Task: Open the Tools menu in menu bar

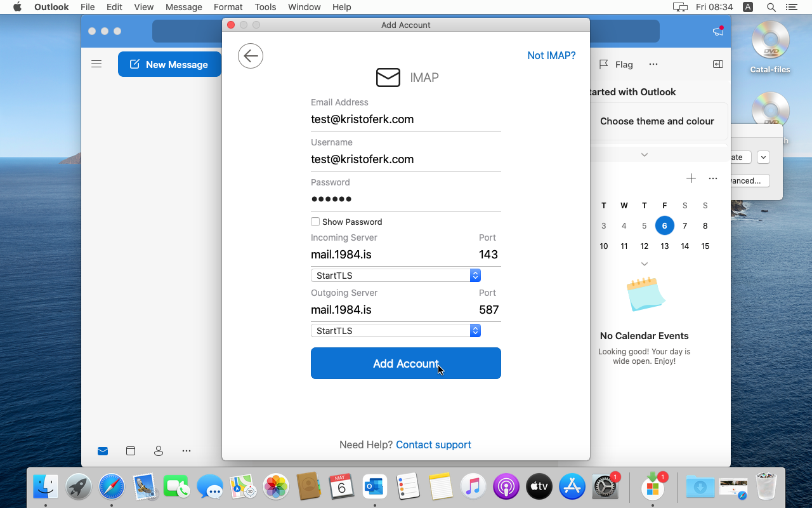Action: tap(265, 7)
